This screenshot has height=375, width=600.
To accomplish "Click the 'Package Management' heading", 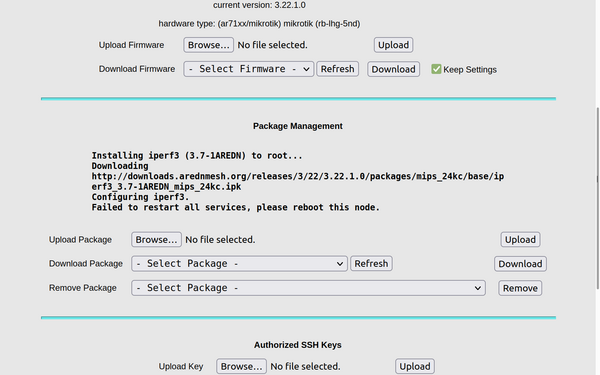I will click(298, 126).
